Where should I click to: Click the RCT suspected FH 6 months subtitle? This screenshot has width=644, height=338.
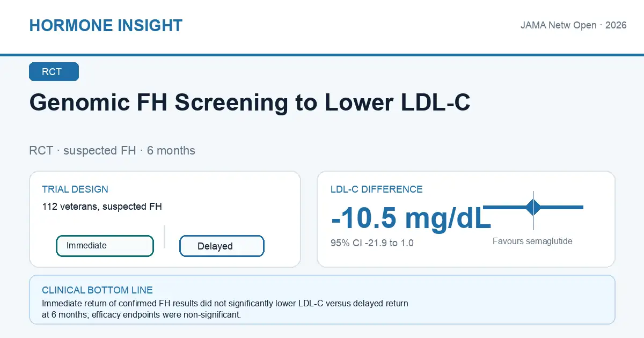(112, 151)
